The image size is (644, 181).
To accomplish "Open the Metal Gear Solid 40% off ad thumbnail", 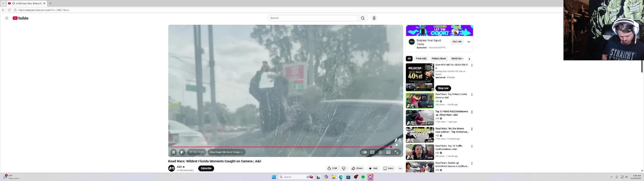I will pyautogui.click(x=420, y=77).
